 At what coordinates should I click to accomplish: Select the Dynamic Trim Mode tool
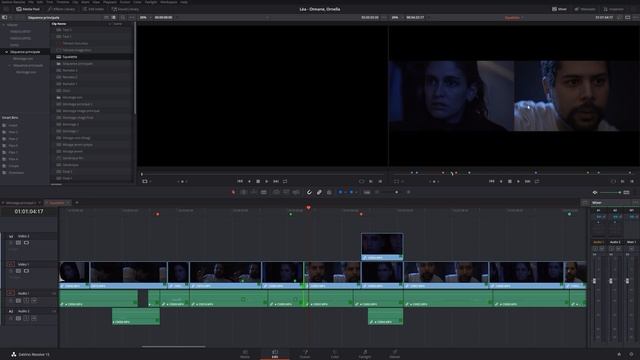253,192
